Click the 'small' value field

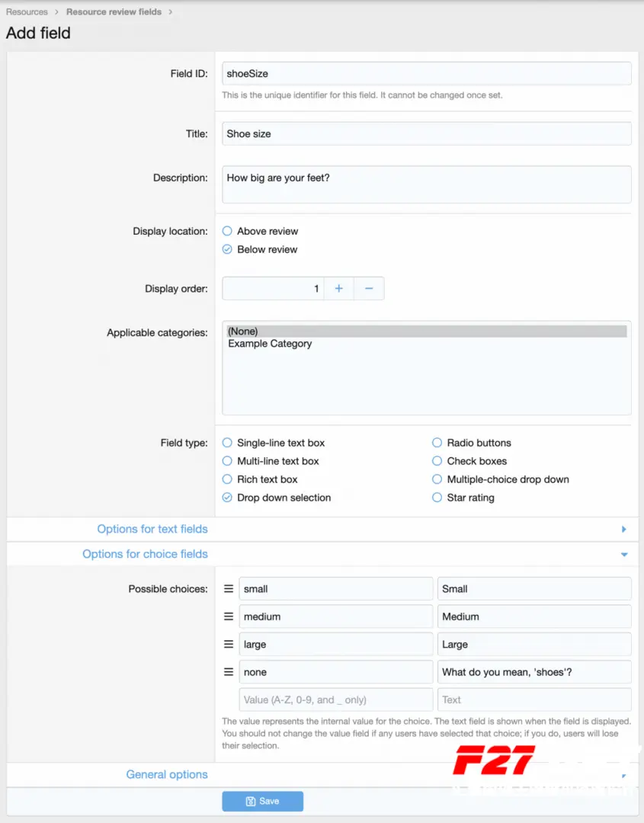tap(336, 589)
